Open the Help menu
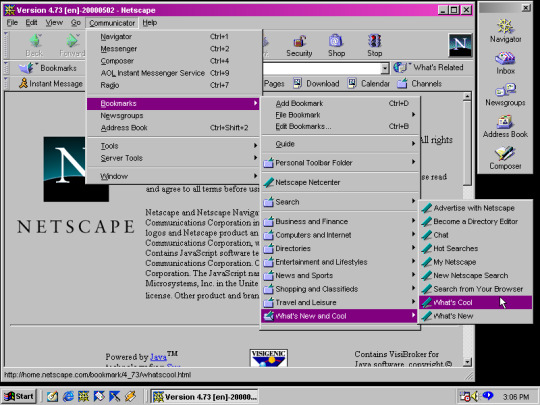540x405 pixels. tap(150, 23)
